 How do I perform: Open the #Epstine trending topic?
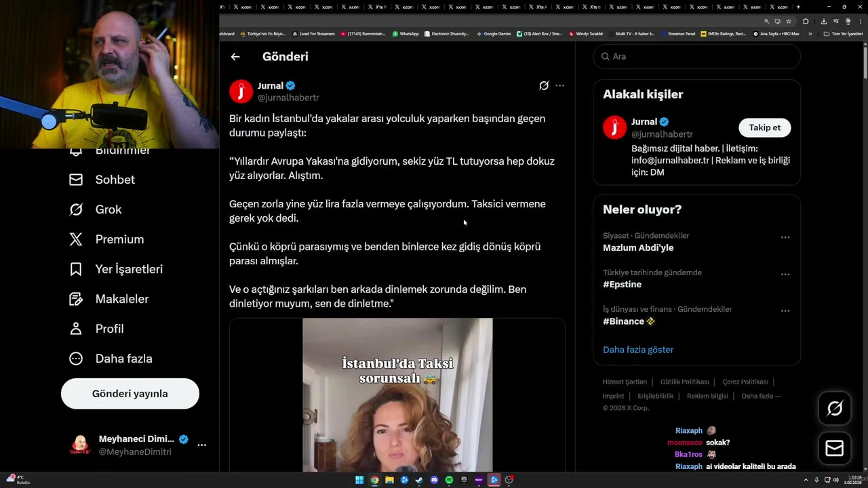click(622, 284)
